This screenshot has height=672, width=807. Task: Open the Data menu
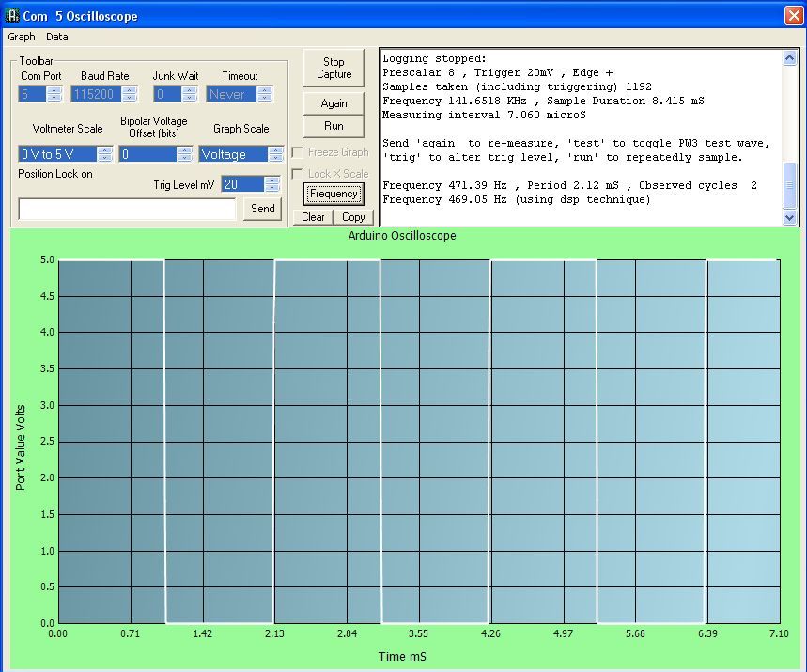pyautogui.click(x=56, y=37)
